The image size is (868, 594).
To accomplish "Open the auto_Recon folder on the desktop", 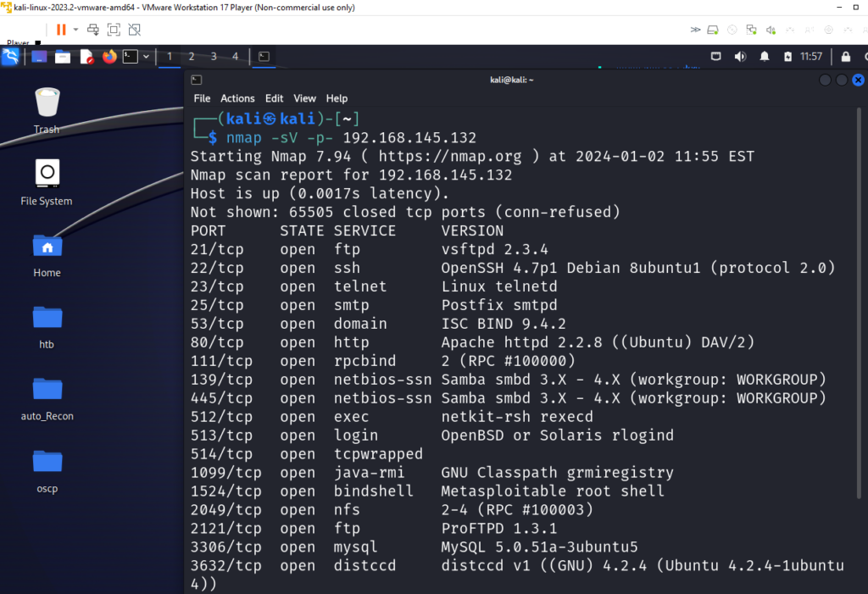I will (x=47, y=398).
